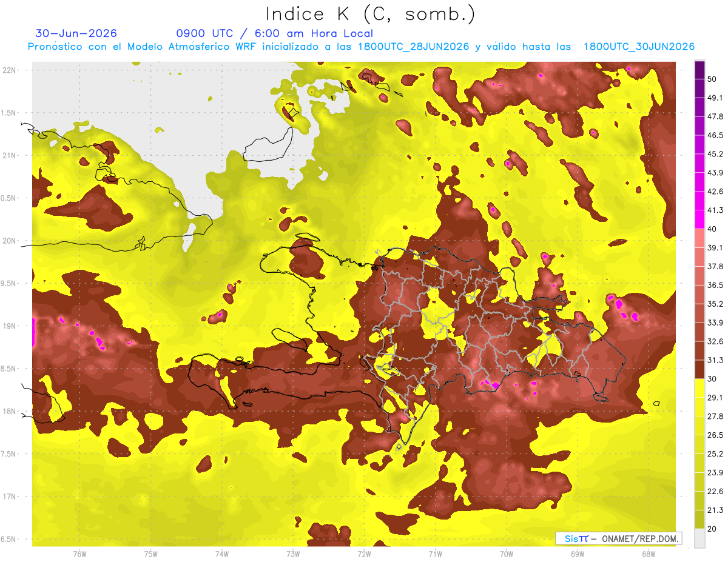This screenshot has width=728, height=562.
Task: Click the '76W' longitude label
Action: click(x=79, y=554)
